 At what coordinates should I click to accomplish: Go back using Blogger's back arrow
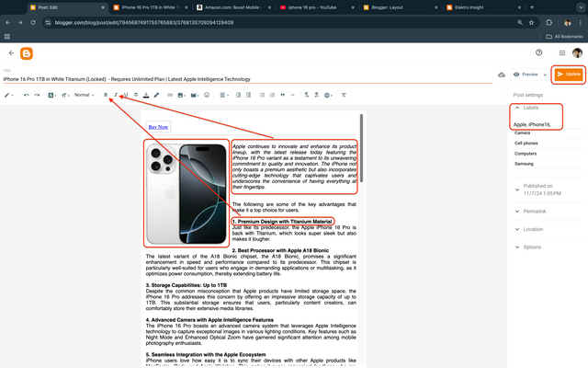(11, 53)
